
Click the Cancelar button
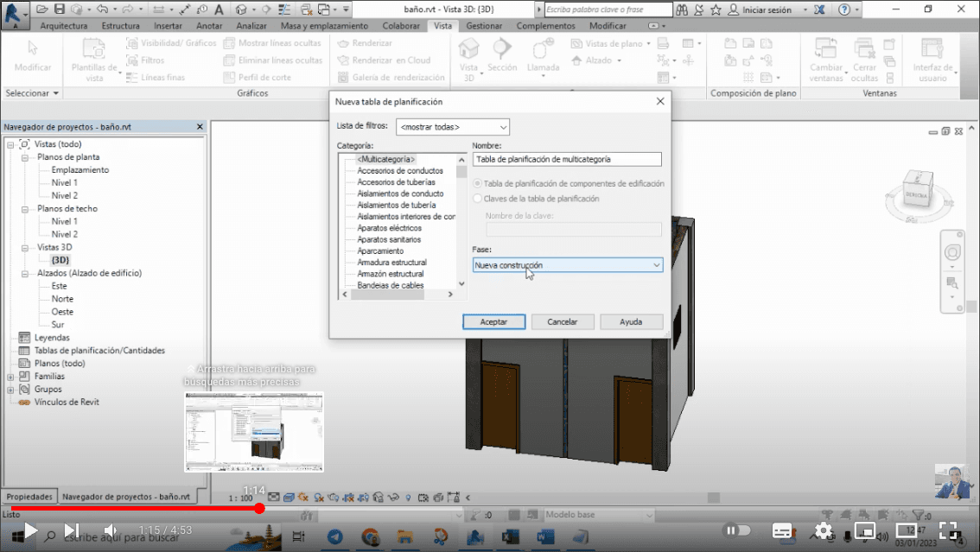(x=563, y=321)
